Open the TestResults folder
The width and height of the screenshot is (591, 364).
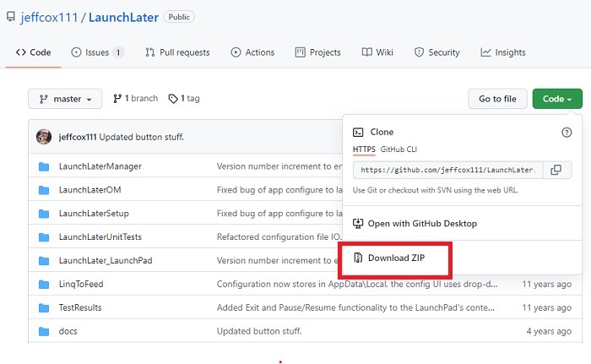(x=80, y=307)
